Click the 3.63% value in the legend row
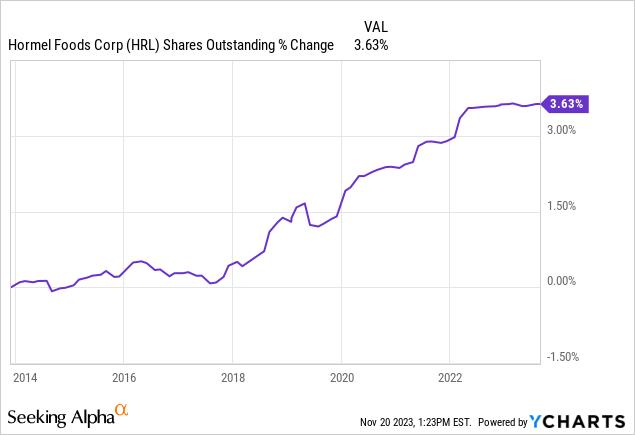Image resolution: width=635 pixels, height=435 pixels. click(371, 45)
